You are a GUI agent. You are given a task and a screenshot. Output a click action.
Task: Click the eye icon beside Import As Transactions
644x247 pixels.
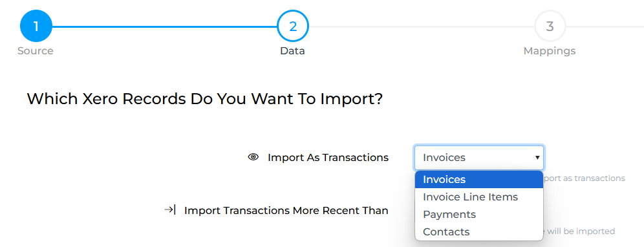[253, 157]
